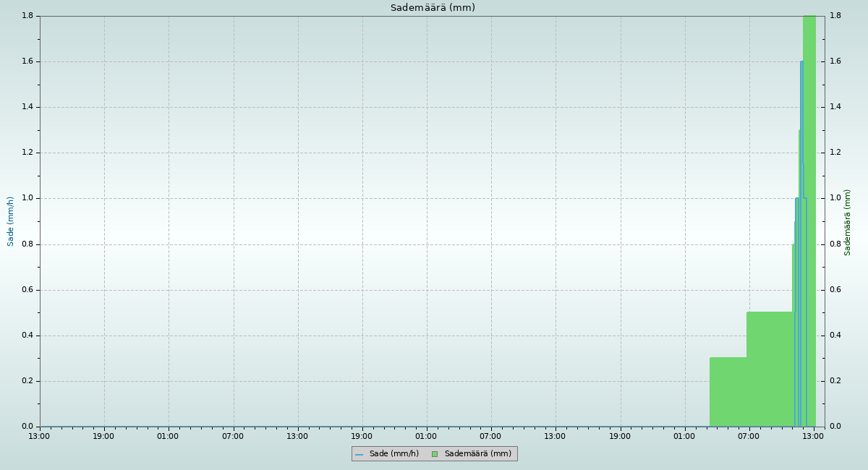
Task: Click the blue line icon in the legend
Action: (359, 454)
